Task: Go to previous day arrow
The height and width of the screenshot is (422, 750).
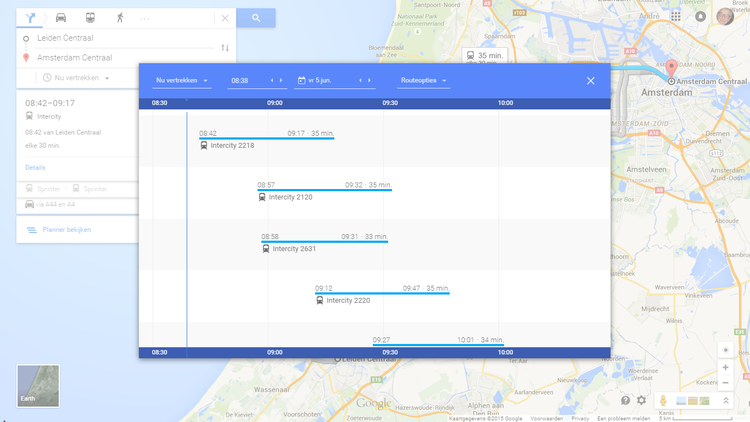Action: pyautogui.click(x=360, y=80)
